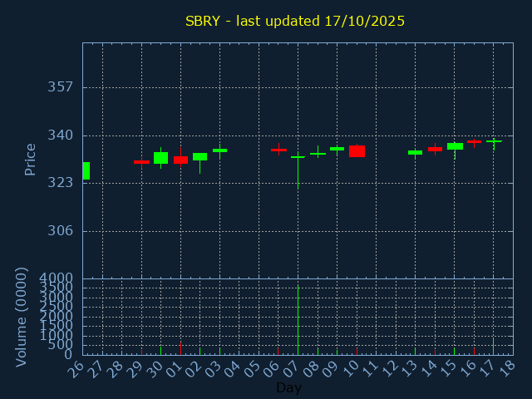Select the 306 price axis label
The image size is (532, 399).
tap(61, 231)
